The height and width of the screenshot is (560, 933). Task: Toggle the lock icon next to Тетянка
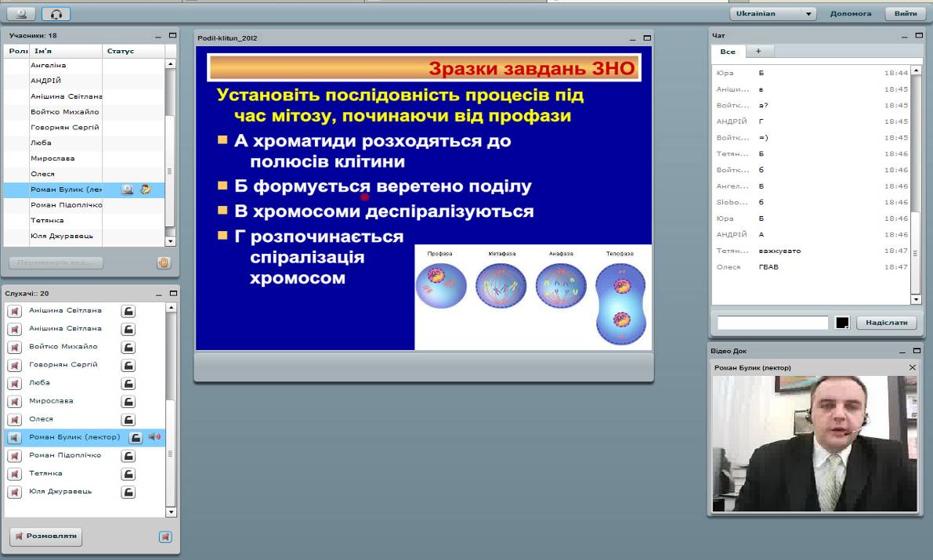[x=128, y=474]
